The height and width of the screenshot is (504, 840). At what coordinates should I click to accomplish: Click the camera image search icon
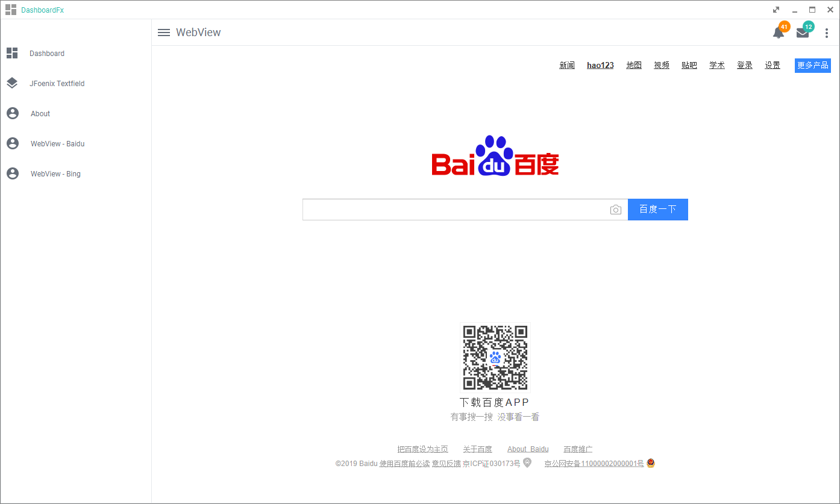tap(615, 210)
